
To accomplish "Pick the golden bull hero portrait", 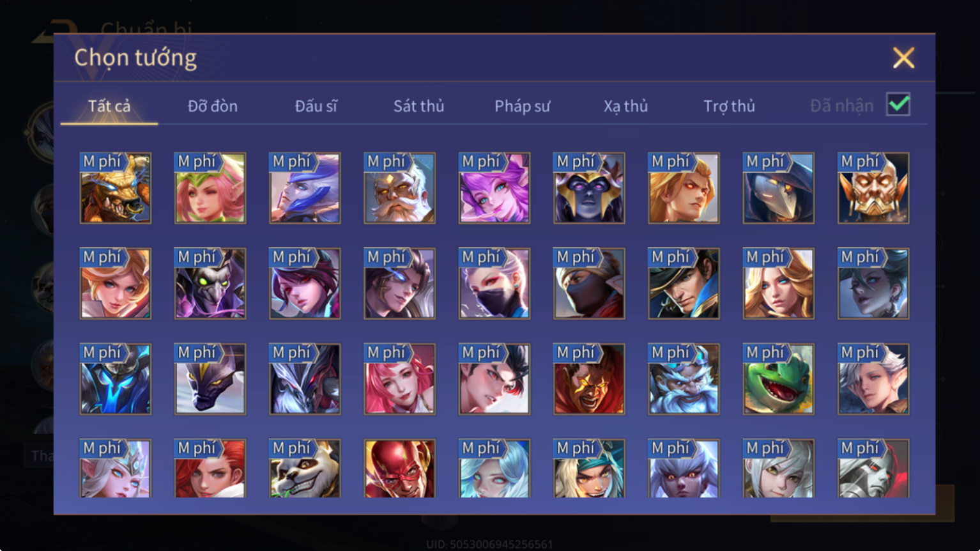I will (115, 188).
